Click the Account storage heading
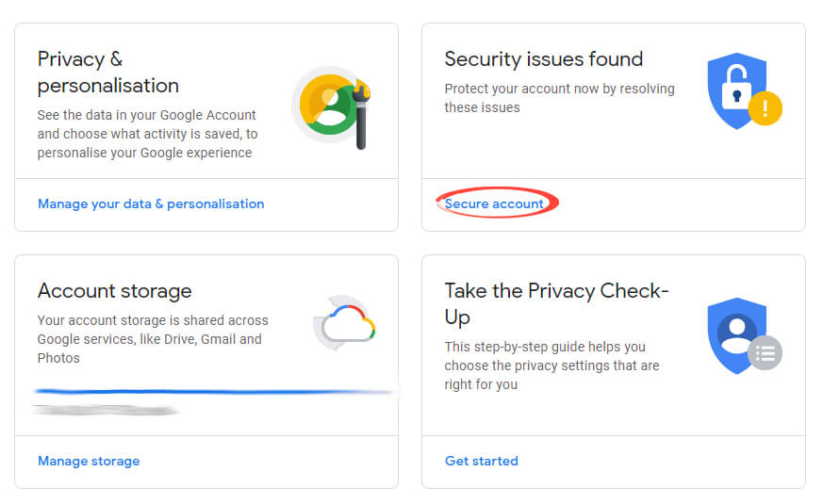This screenshot has height=504, width=823. point(114,291)
